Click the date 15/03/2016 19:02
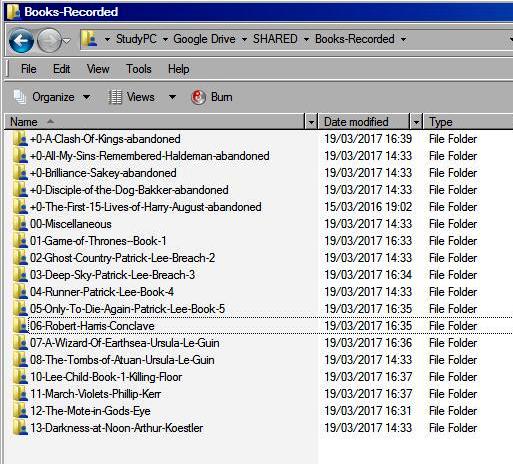The height and width of the screenshot is (464, 513). click(x=368, y=207)
